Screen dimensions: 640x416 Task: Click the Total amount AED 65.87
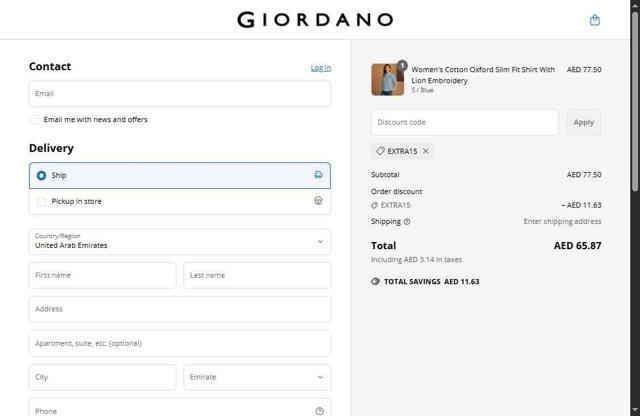pos(578,246)
